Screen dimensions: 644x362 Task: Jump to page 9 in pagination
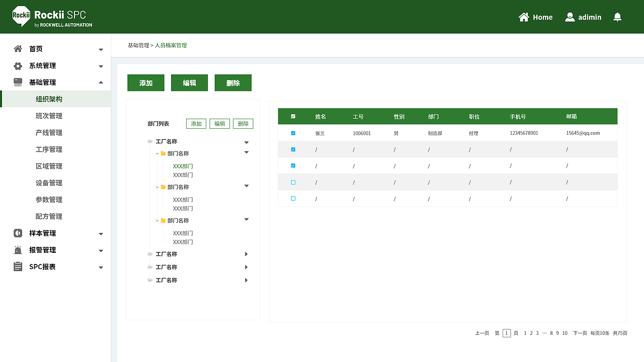[x=557, y=333]
